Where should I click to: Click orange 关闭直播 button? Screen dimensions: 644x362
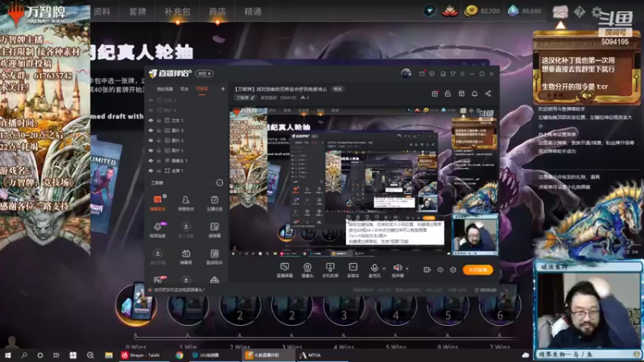coord(477,269)
